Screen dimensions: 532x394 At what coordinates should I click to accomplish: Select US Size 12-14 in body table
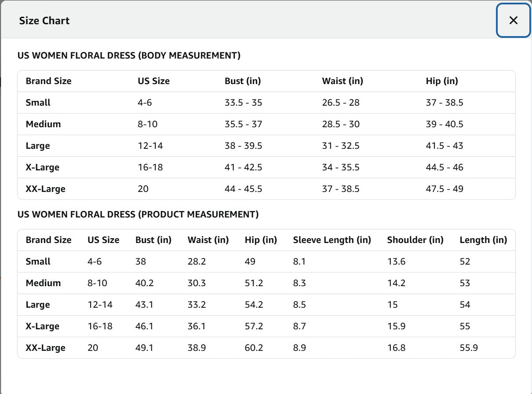click(x=150, y=146)
